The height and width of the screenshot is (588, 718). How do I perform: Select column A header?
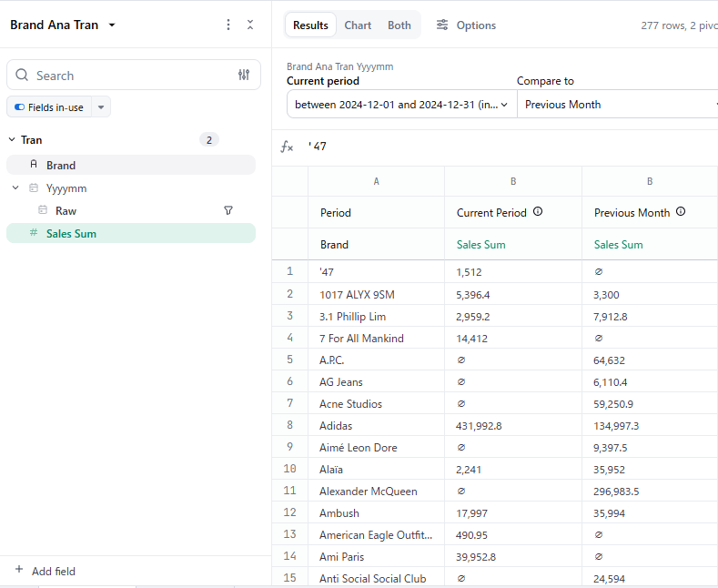pos(376,181)
